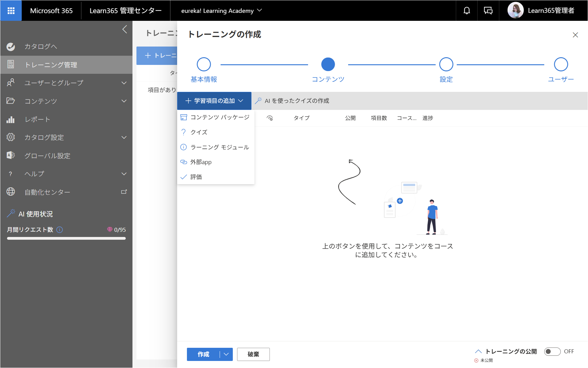Click the monthly request usage progress bar
588x368 pixels.
[66, 238]
